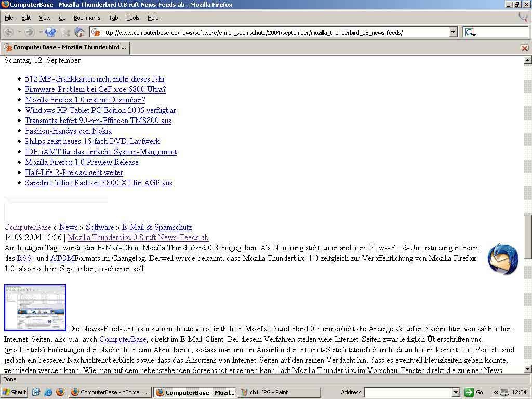Follow the RSS link in article
Screen dimensions: 532x399
click(x=24, y=259)
